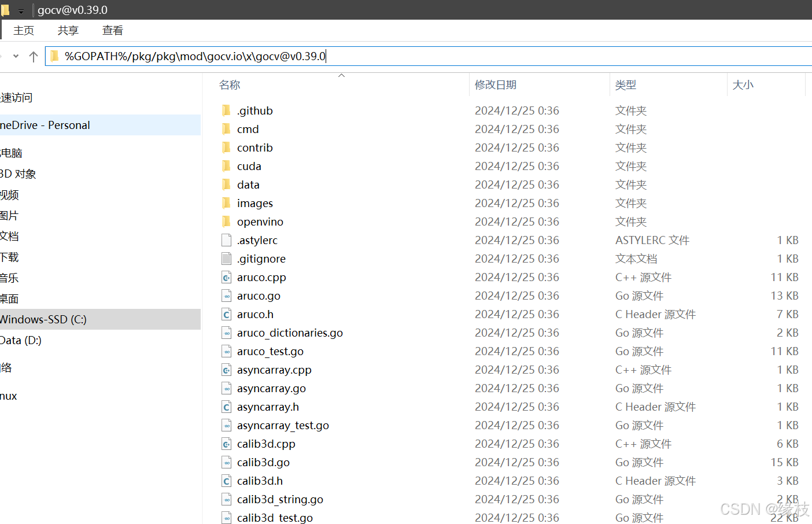Open the aruco.cpp C++ source file
This screenshot has width=812, height=524.
[x=261, y=277]
